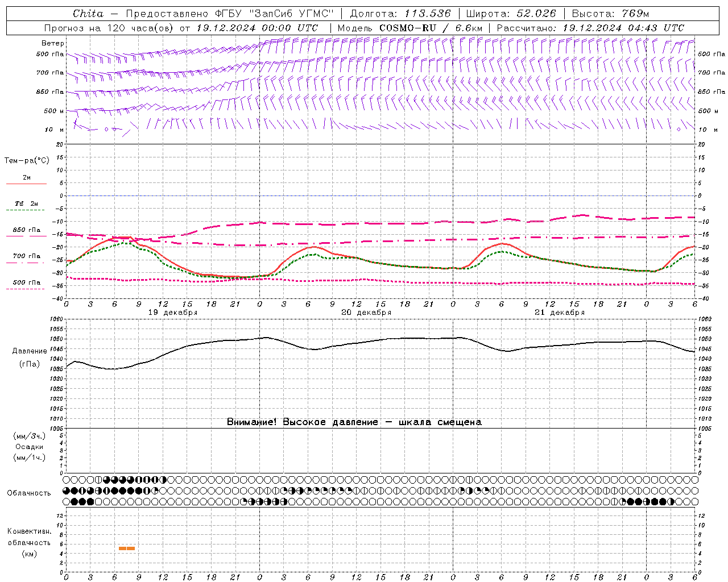Click the pressure axis value '1060' on left
Image resolution: width=728 pixels, height=582 pixels.
(x=56, y=319)
